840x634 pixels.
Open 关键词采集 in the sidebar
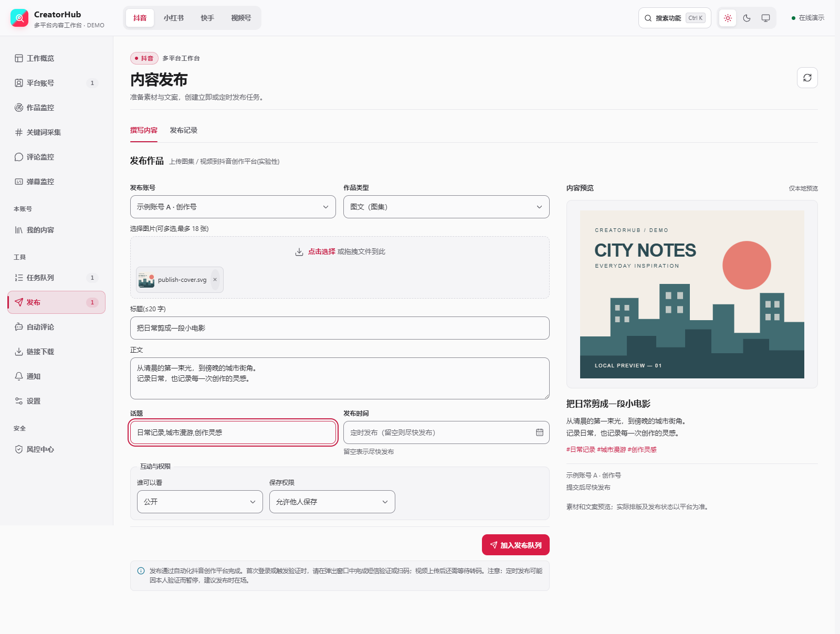pos(56,132)
